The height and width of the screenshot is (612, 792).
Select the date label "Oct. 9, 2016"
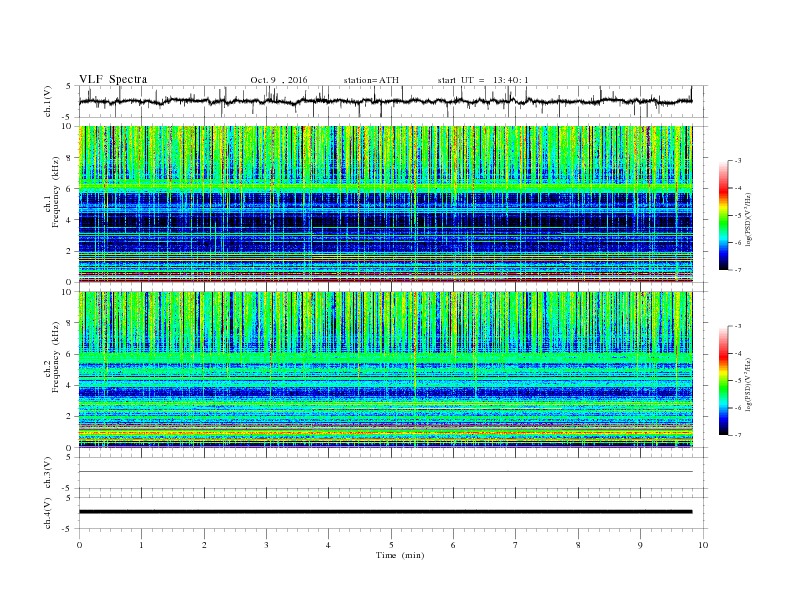tap(278, 80)
